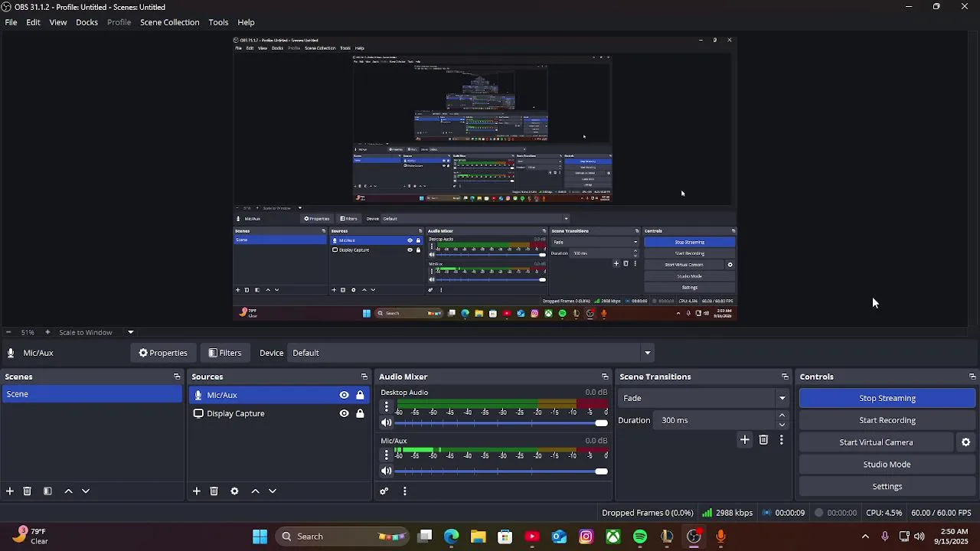Open Fade transition dropdown
The image size is (980, 551).
pos(704,398)
